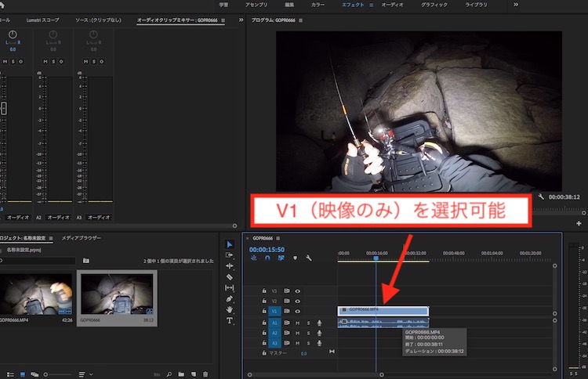Click the program monitor plus button editor

tap(579, 224)
